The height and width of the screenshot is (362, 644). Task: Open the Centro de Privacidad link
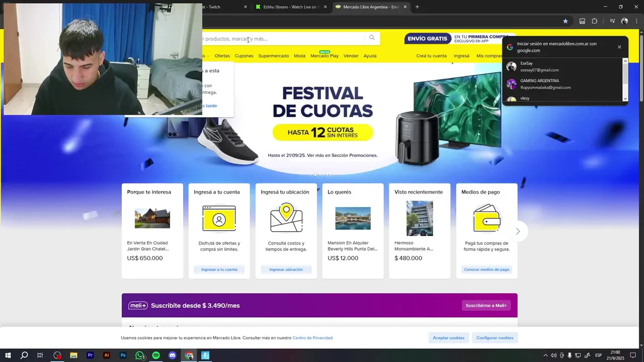[313, 338]
